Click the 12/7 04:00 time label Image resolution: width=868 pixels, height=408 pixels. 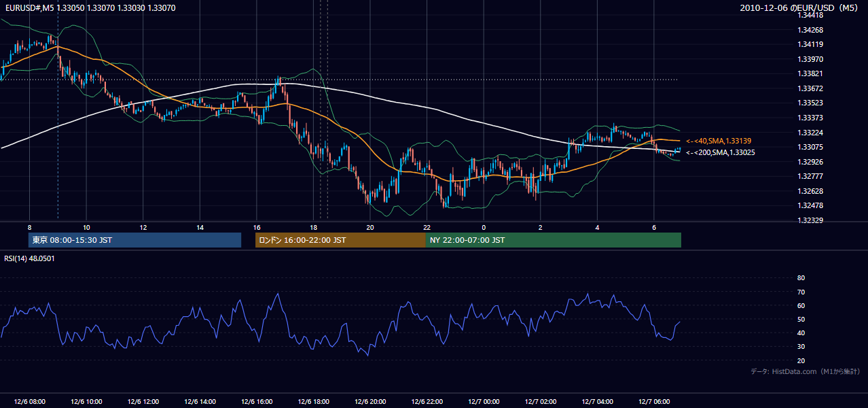pos(597,401)
